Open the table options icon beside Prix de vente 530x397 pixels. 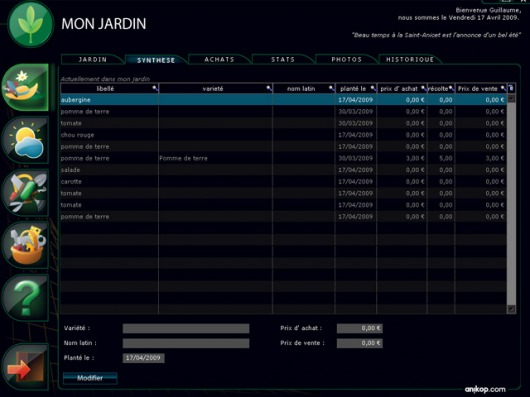(511, 88)
